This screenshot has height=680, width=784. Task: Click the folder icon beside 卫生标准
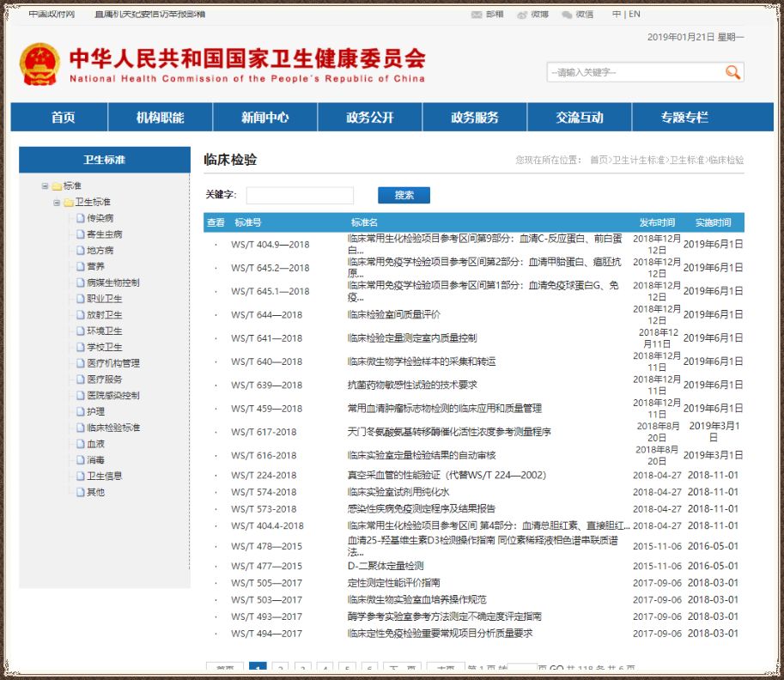68,203
